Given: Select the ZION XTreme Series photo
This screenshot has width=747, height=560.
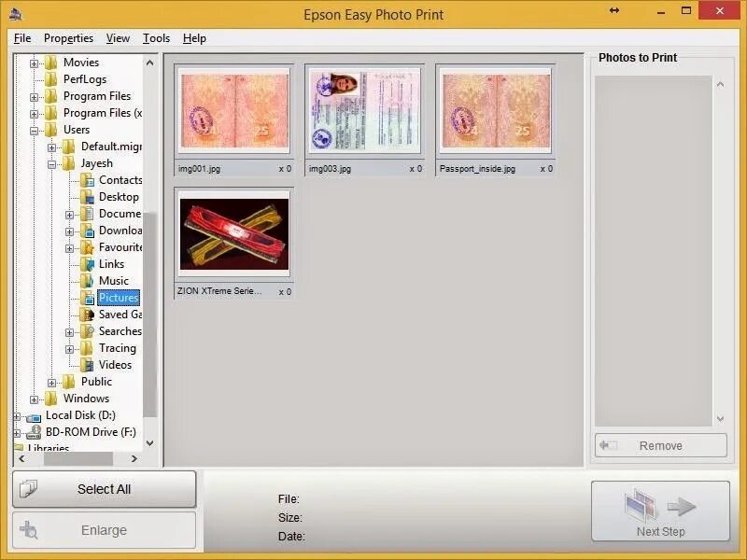Looking at the screenshot, I should 233,231.
